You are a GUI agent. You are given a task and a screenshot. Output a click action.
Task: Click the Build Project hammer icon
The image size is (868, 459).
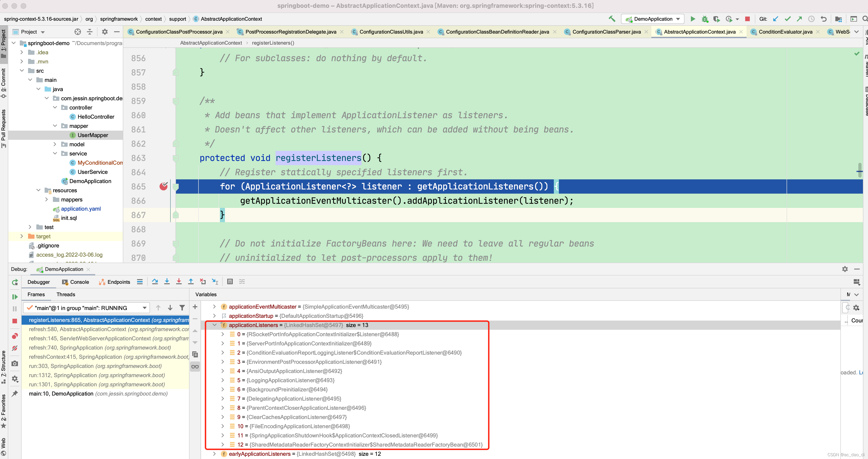[612, 19]
